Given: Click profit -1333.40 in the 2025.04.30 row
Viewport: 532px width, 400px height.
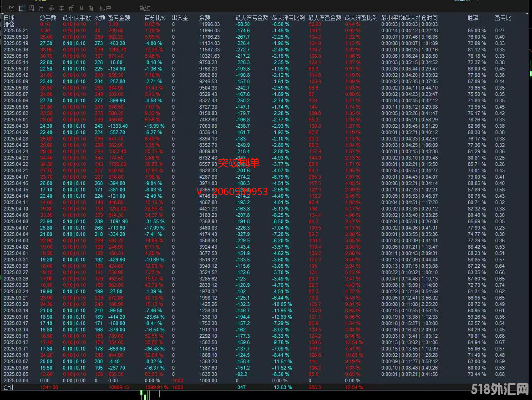Looking at the screenshot, I should tap(118, 126).
